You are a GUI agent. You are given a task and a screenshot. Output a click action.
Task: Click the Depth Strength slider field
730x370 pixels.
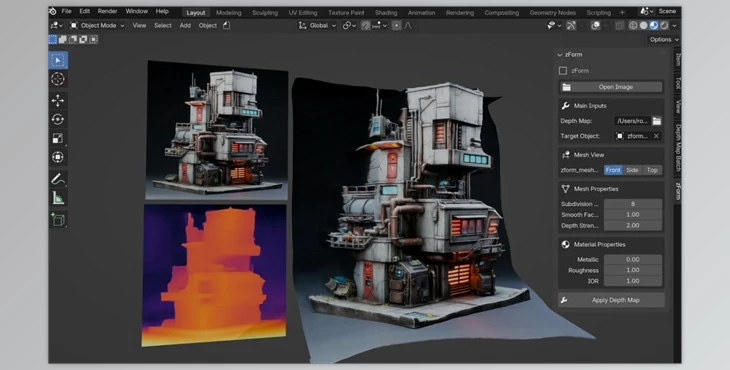pos(633,225)
